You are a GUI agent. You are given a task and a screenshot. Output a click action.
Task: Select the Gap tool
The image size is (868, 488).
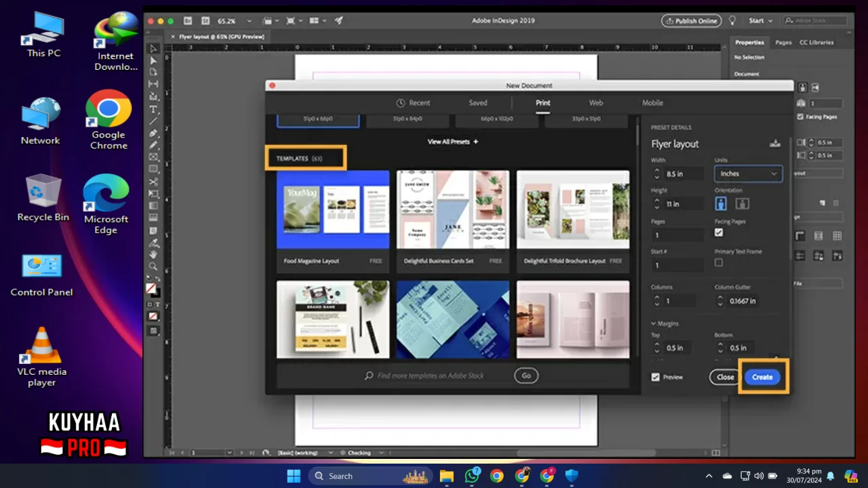click(x=154, y=85)
